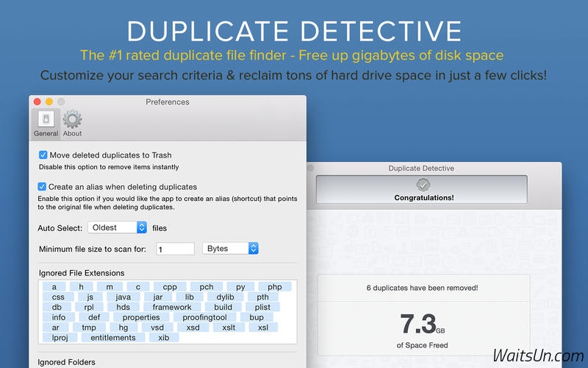Select the 'bup' extension token
588x368 pixels.
tap(257, 317)
